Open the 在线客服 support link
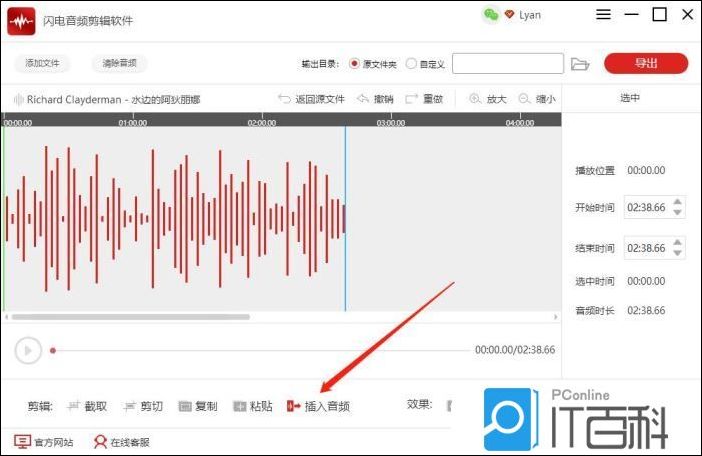This screenshot has width=702, height=456. coord(122,442)
